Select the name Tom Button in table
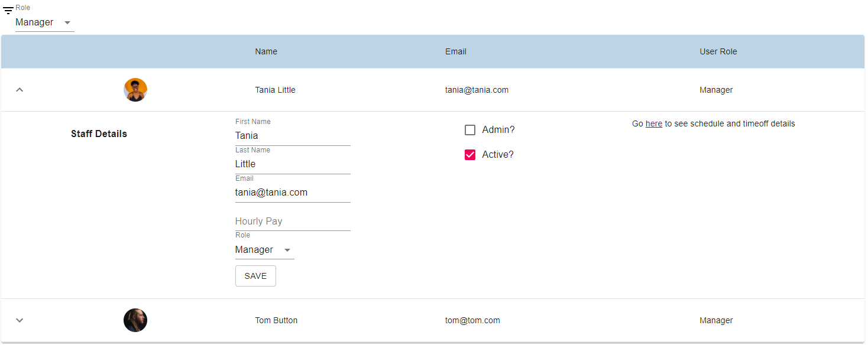 tap(276, 320)
